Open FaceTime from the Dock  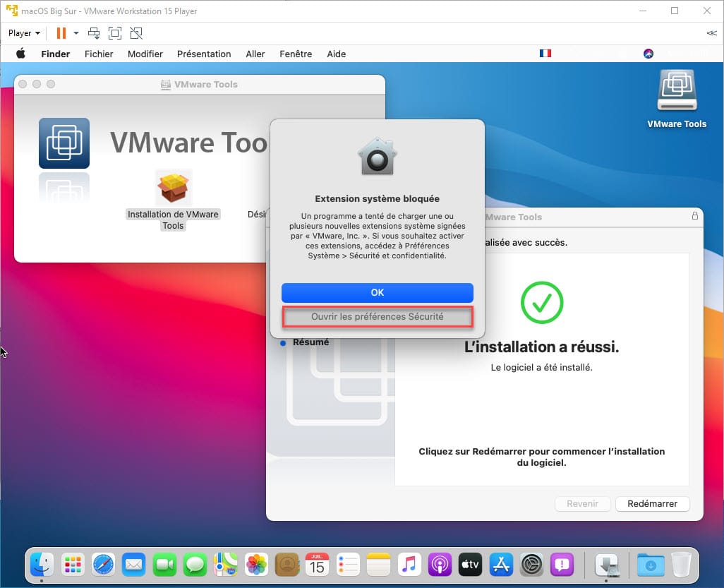point(164,565)
